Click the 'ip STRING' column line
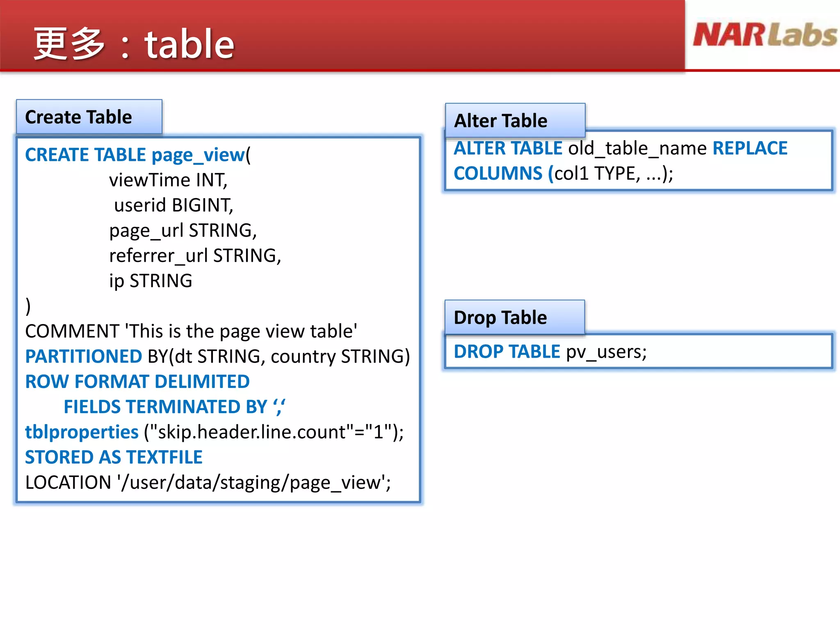 click(x=151, y=281)
